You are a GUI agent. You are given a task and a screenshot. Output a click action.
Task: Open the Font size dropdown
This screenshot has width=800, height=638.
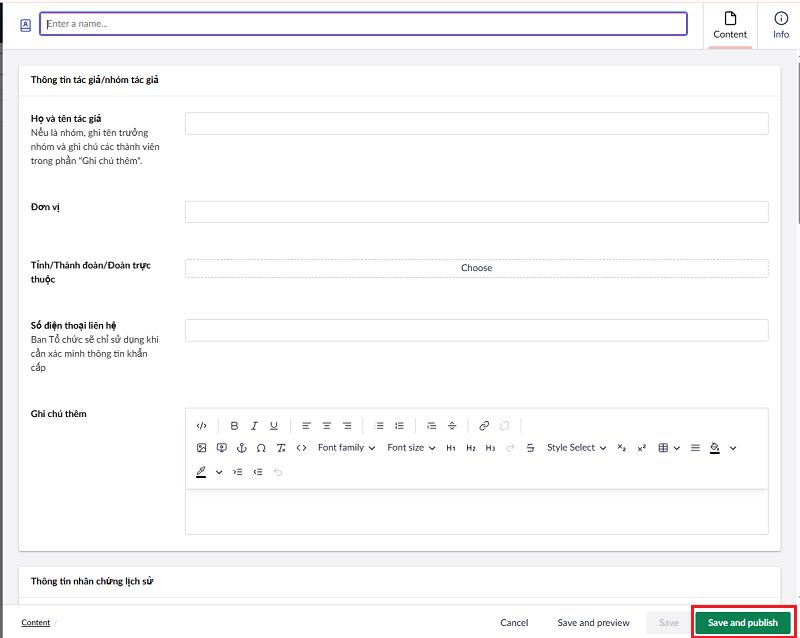(411, 448)
